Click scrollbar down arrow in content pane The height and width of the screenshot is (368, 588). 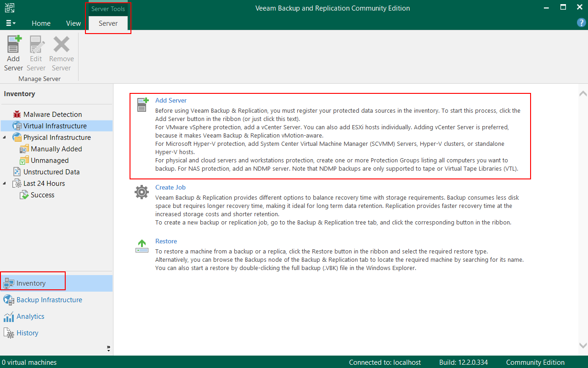tap(583, 345)
